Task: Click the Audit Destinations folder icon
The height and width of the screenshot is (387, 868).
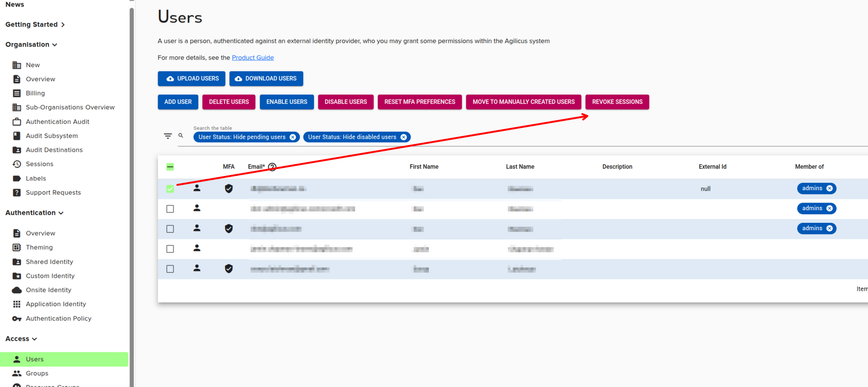Action: [17, 150]
